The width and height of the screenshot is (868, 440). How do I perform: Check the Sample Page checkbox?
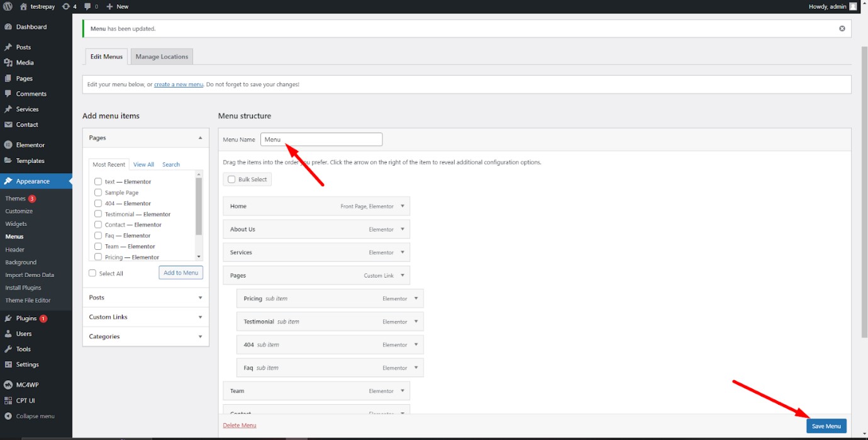click(x=98, y=193)
